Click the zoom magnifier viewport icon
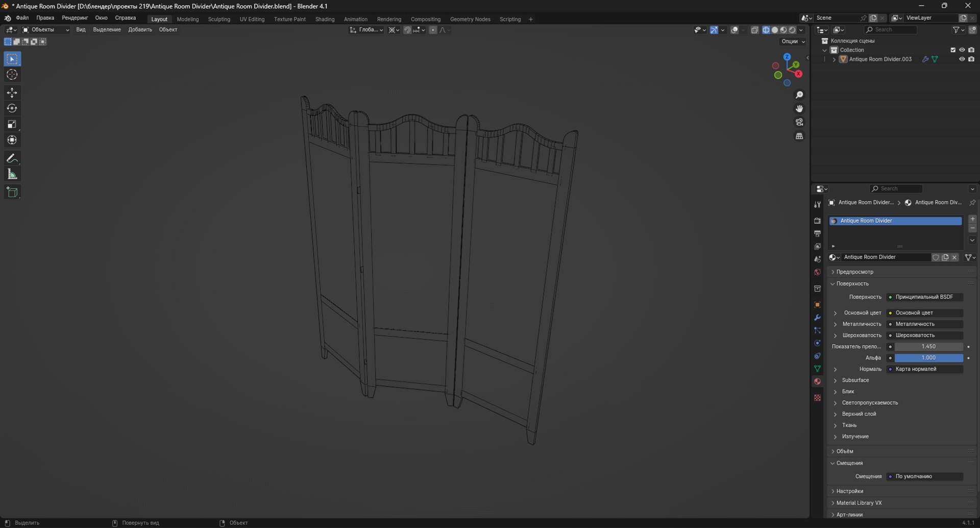980x528 pixels. (799, 95)
